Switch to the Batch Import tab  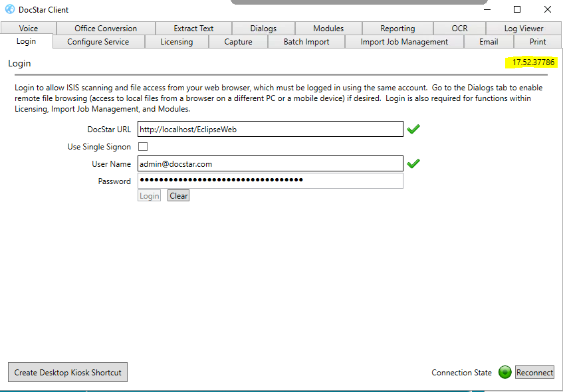306,42
